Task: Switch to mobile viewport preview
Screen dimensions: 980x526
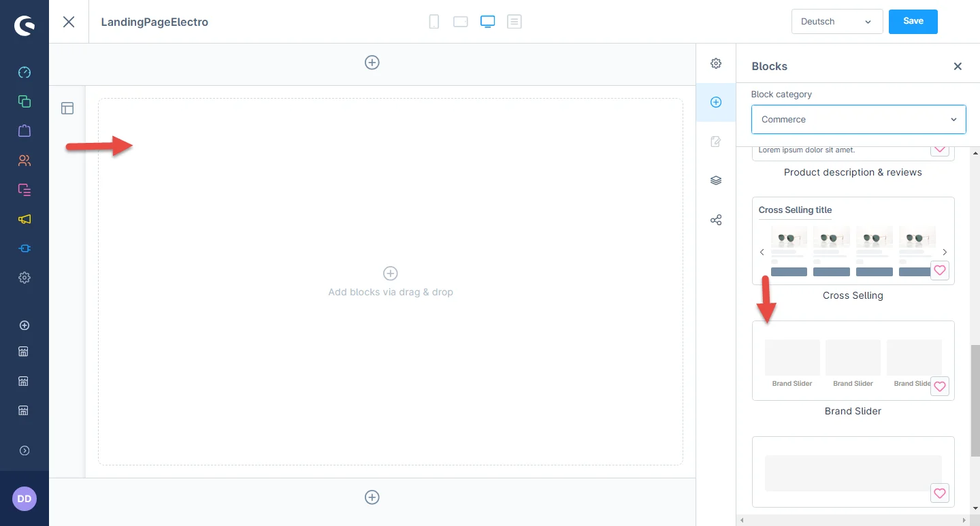Action: [x=434, y=22]
